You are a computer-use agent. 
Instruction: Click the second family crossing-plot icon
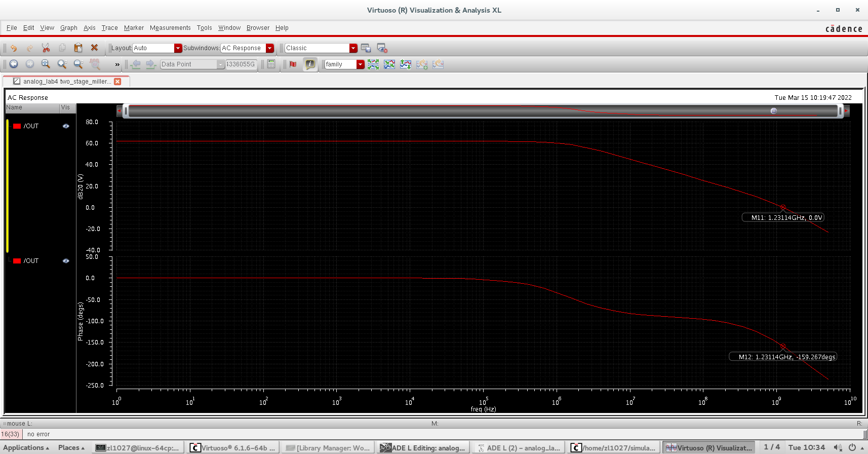tap(389, 64)
